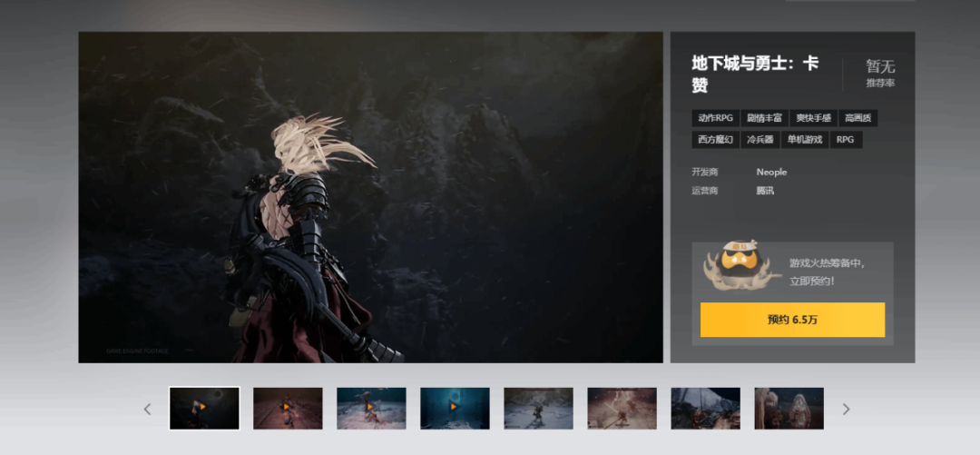
Task: Select the eighth thumbnail with two characters
Action: coord(789,408)
